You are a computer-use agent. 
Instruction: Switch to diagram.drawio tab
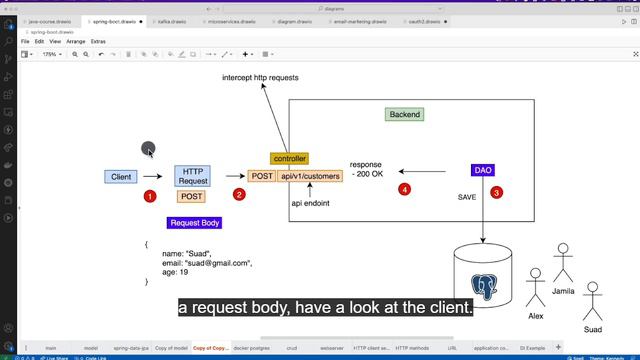point(294,22)
